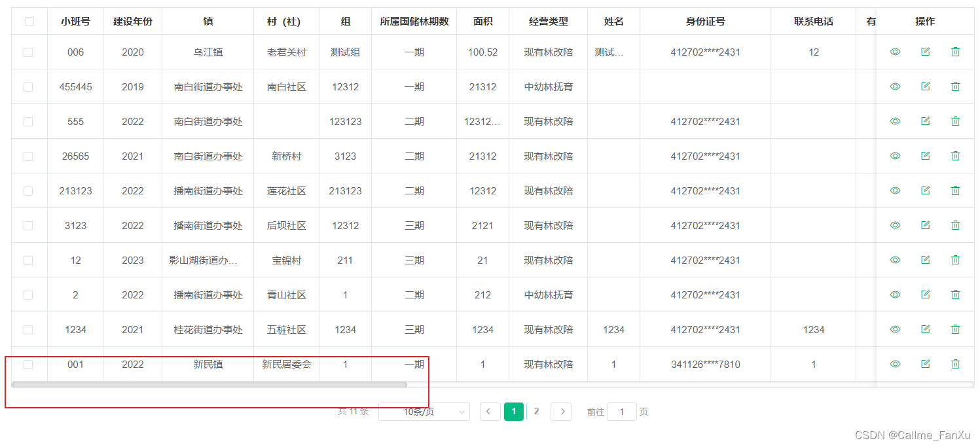Edit record 3123 后坝社区
Viewport: 980px width, 447px height.
(x=925, y=225)
